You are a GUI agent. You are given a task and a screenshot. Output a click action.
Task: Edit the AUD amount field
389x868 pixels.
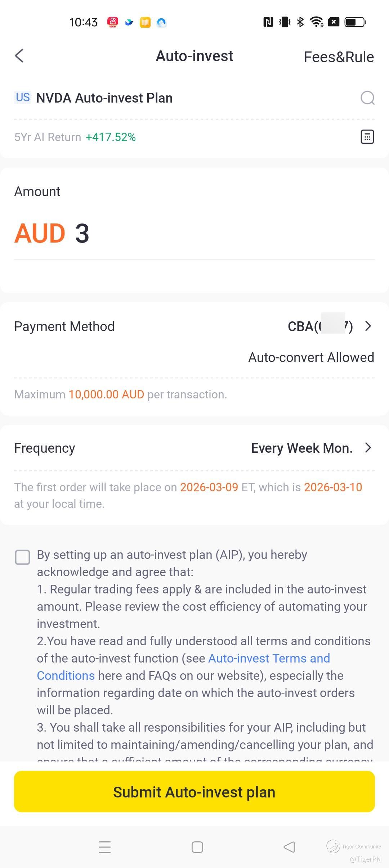pos(194,233)
